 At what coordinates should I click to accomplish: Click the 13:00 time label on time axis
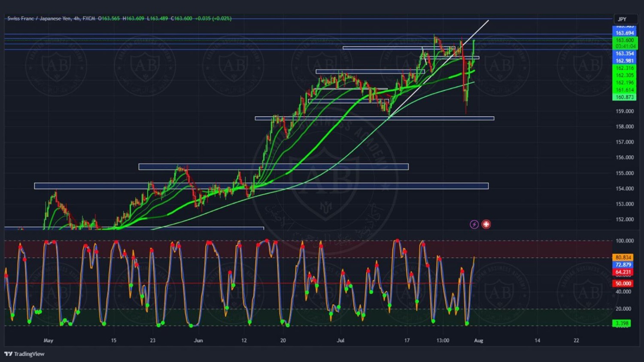443,341
